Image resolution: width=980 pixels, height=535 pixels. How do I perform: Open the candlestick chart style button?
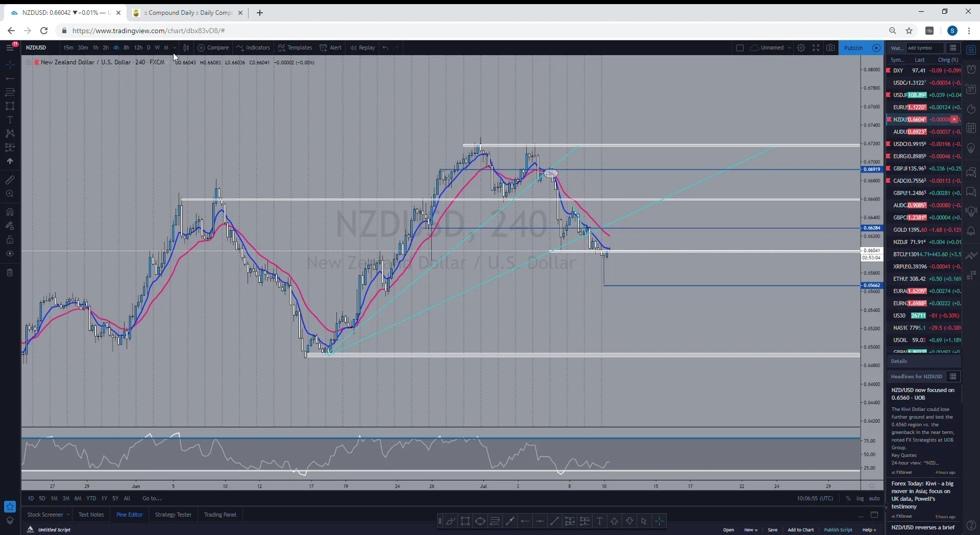pyautogui.click(x=186, y=47)
